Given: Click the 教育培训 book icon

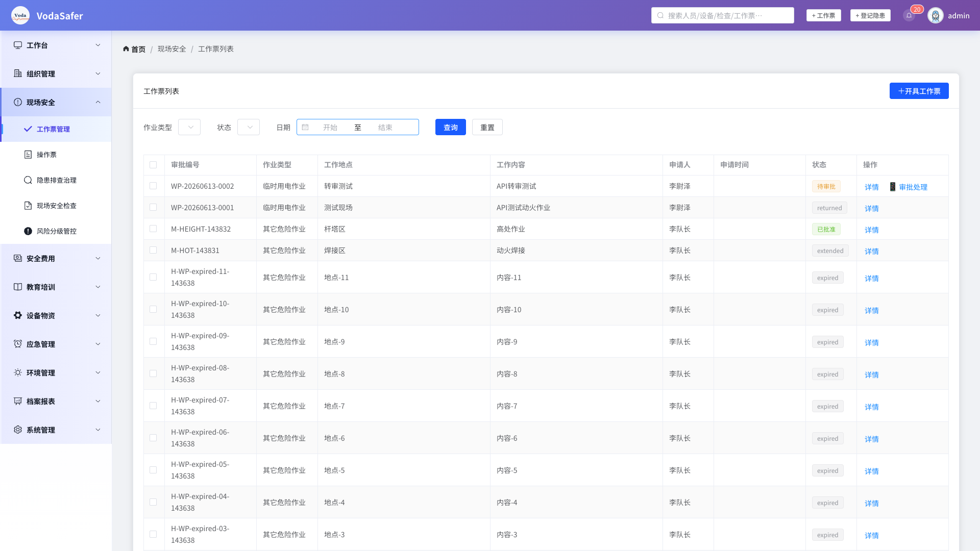Looking at the screenshot, I should pyautogui.click(x=18, y=287).
